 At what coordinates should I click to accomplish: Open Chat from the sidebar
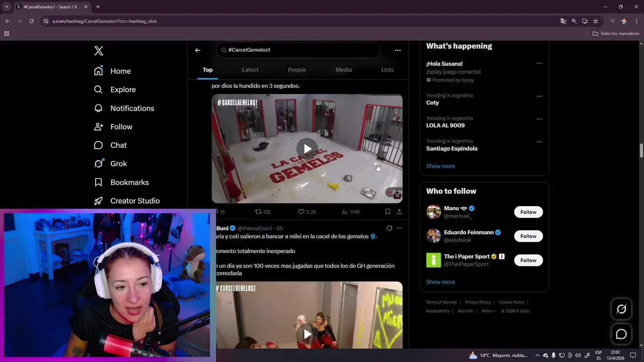(111, 145)
